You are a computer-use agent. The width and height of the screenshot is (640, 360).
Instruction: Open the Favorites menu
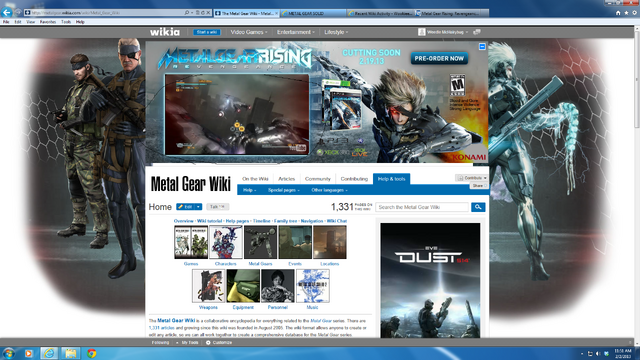coord(48,22)
